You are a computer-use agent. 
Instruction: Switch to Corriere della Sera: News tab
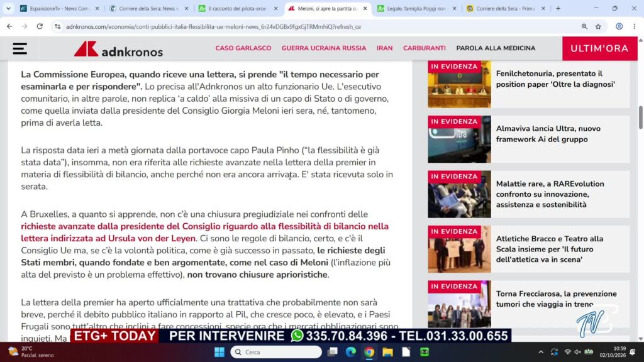coord(148,8)
